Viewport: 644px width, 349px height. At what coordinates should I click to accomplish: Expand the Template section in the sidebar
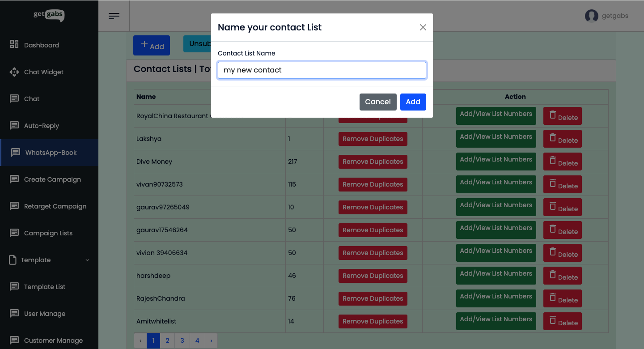tap(87, 260)
